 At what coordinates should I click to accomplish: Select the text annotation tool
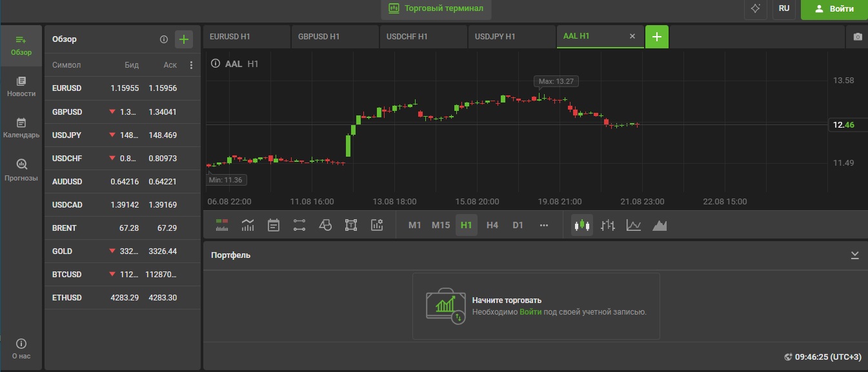(x=351, y=225)
